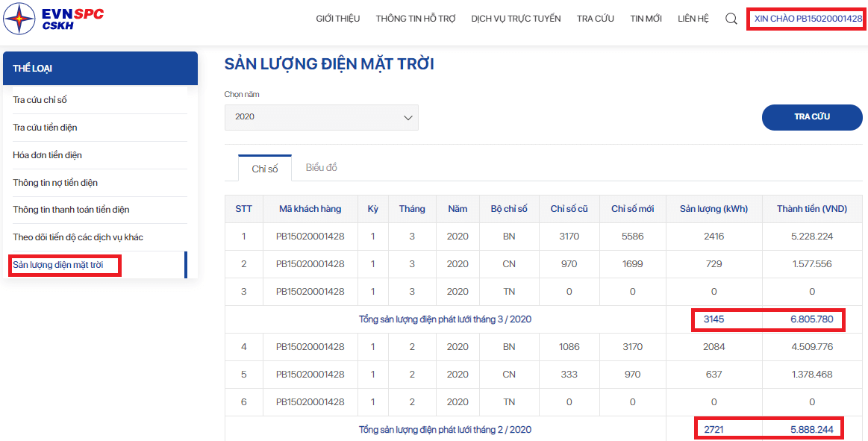Image resolution: width=868 pixels, height=441 pixels.
Task: Click Tổng sản lượng điện phát lưới tháng 2 / 2020
Action: point(445,429)
